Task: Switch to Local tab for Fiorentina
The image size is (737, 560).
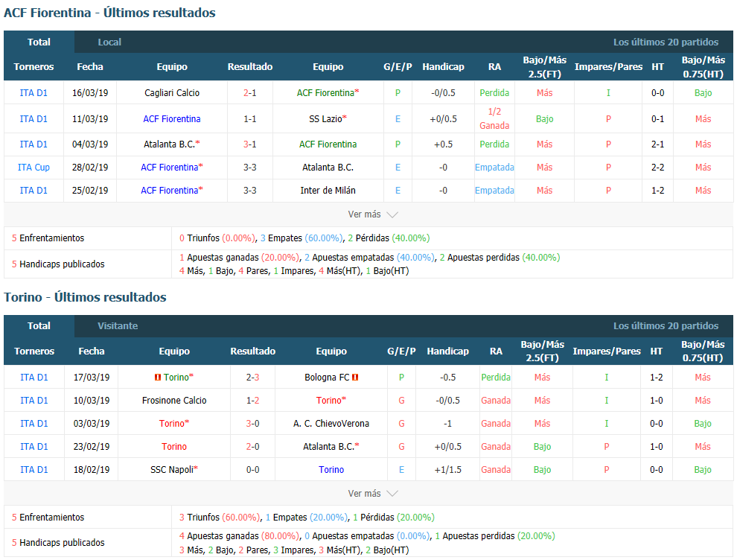Action: pyautogui.click(x=109, y=42)
